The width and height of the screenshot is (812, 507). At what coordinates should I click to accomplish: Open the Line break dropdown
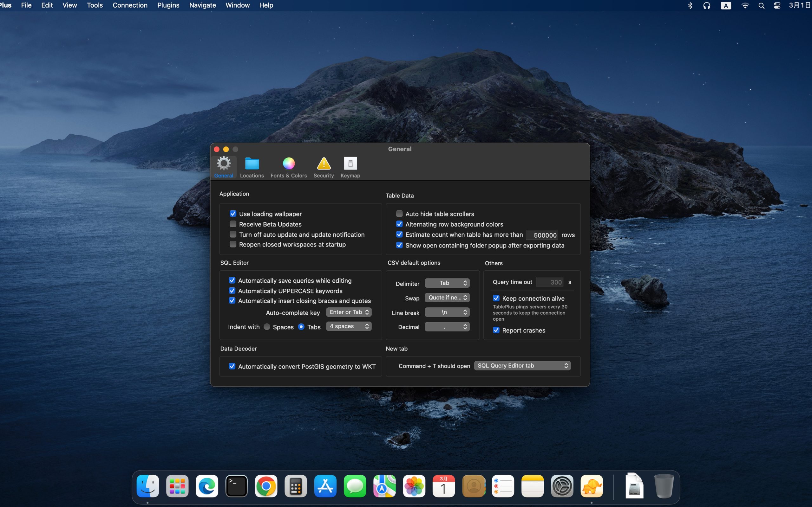tap(447, 312)
